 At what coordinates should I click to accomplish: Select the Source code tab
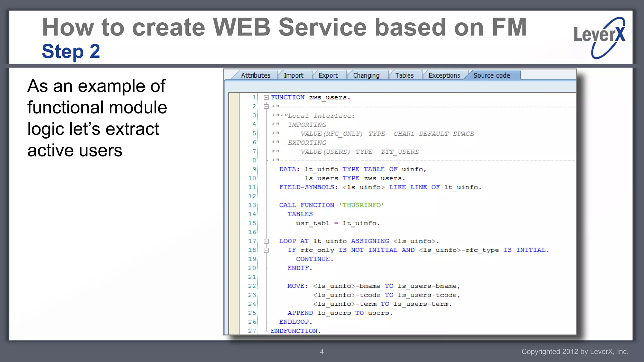492,75
